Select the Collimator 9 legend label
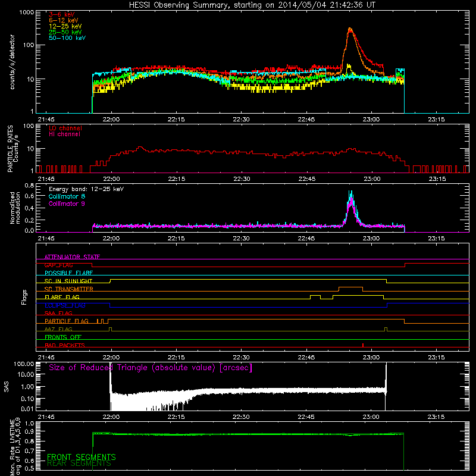Screen dimensions: 476x476 (67, 203)
